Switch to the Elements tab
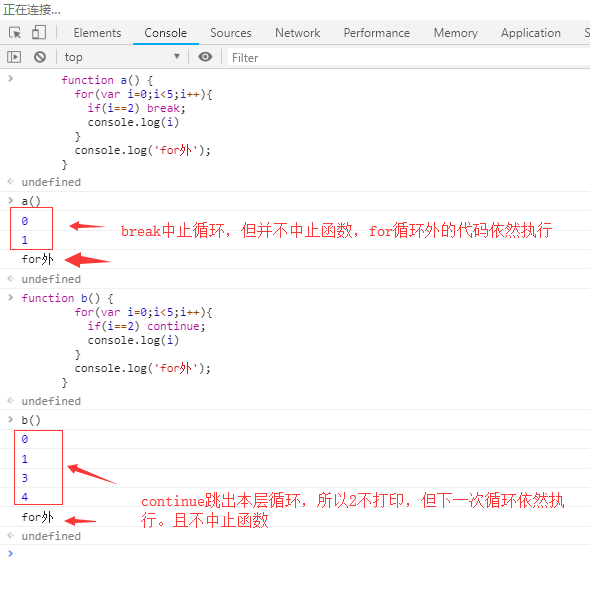The image size is (590, 603). point(97,33)
